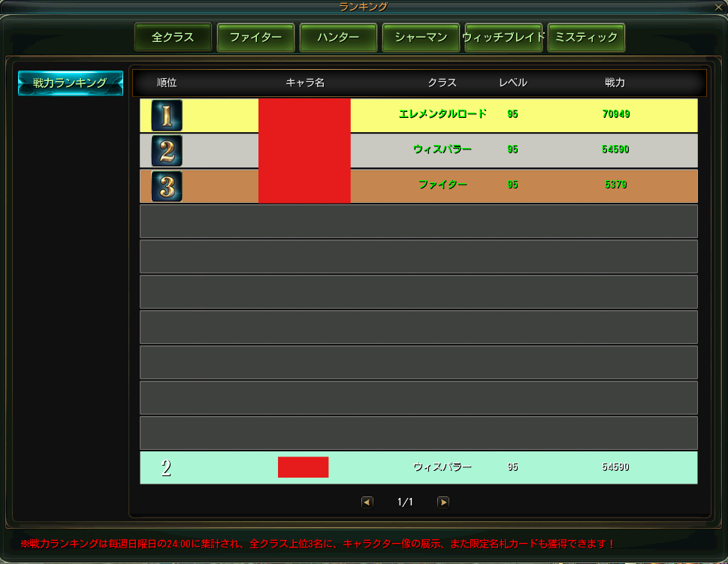Click the クラス column header
Screen dimensions: 728x564
tap(442, 83)
